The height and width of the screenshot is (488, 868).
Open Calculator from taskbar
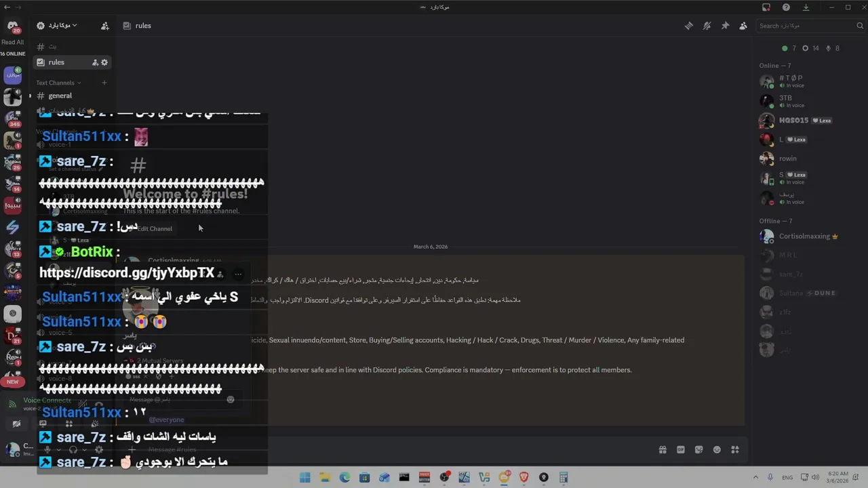click(564, 477)
